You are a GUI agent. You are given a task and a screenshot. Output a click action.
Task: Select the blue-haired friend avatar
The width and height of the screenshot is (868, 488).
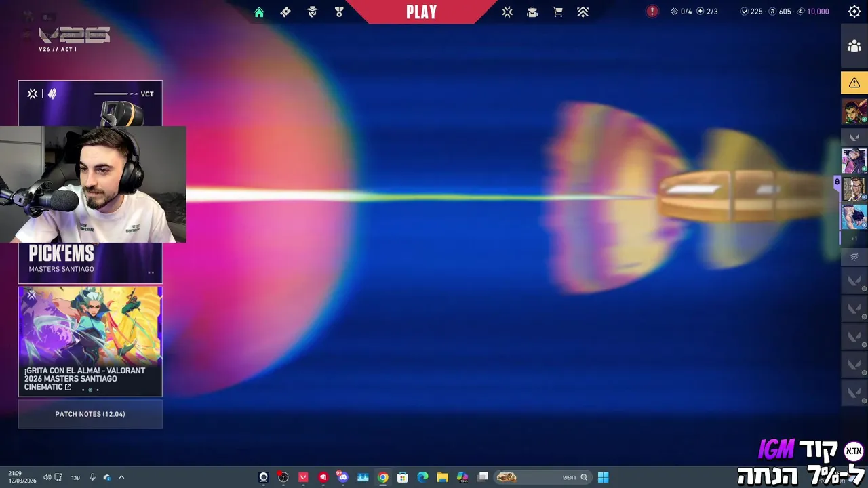pyautogui.click(x=854, y=217)
